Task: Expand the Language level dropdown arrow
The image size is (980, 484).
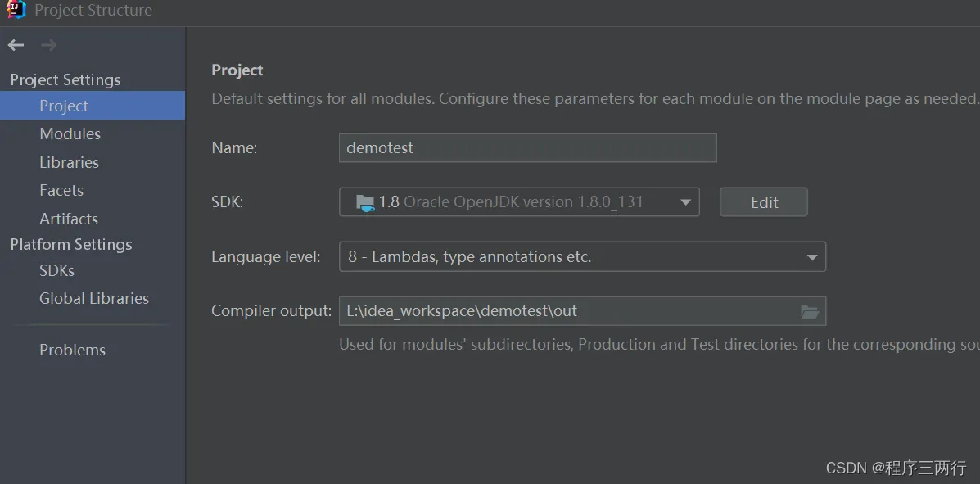Action: point(812,257)
